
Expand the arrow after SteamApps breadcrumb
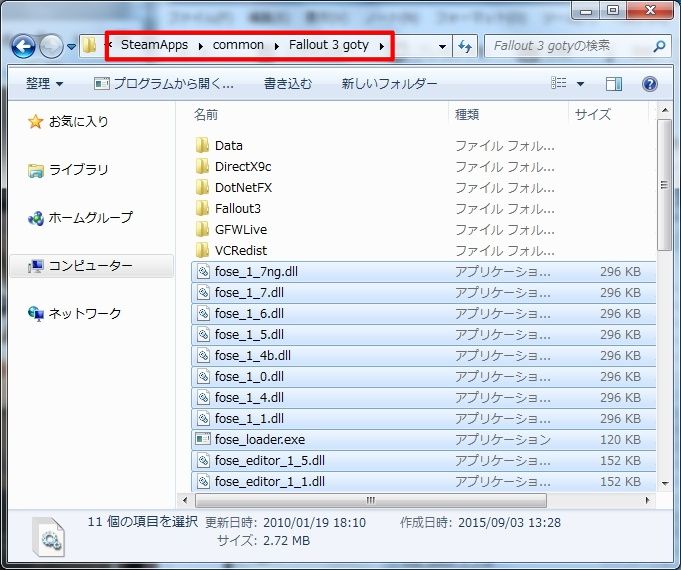point(201,46)
